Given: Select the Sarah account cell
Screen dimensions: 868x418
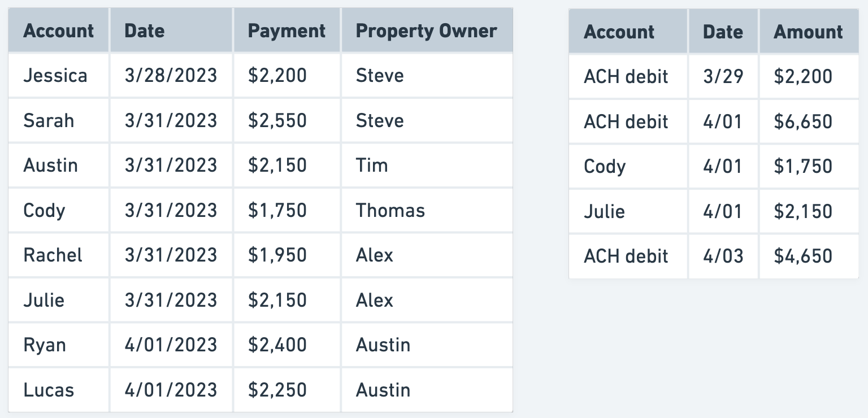Looking at the screenshot, I should [49, 120].
